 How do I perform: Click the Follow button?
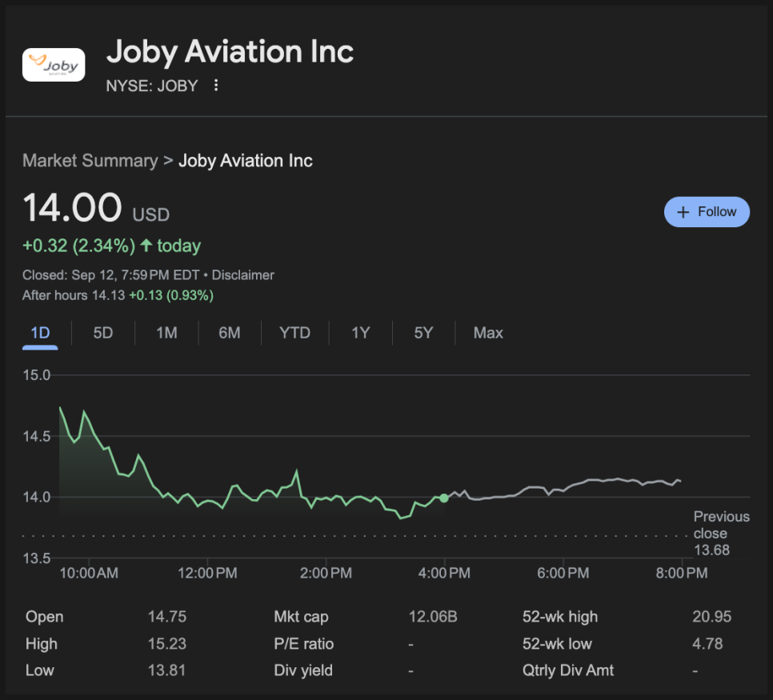click(x=707, y=212)
